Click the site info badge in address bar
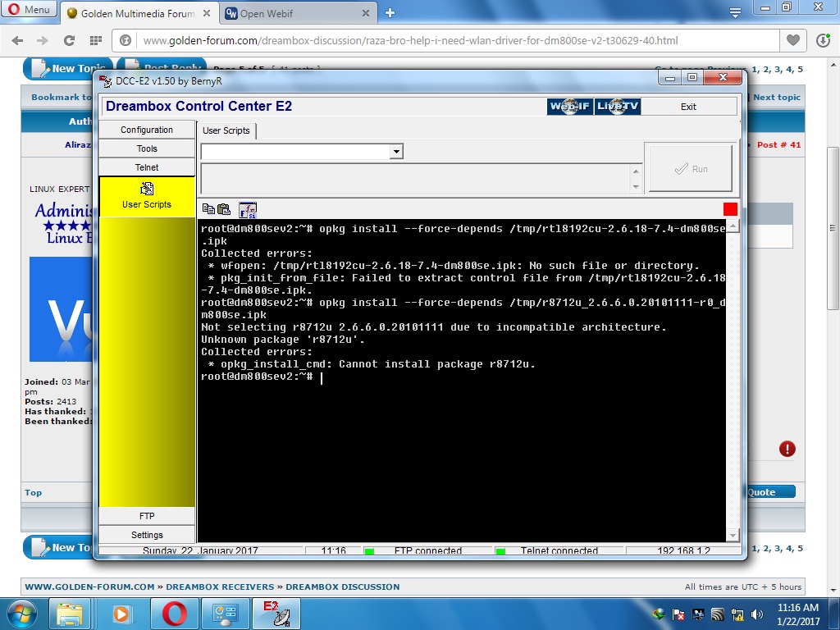 (126, 40)
